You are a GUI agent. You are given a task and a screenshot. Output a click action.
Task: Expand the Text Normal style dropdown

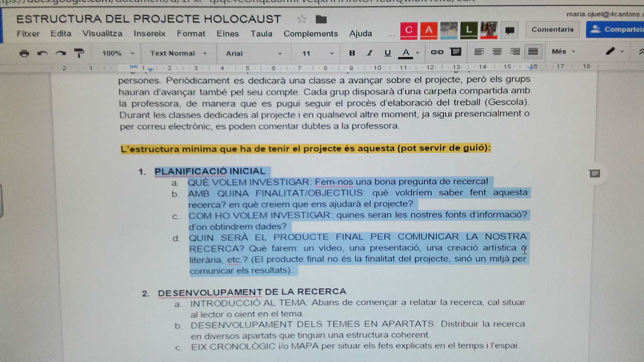[x=178, y=53]
